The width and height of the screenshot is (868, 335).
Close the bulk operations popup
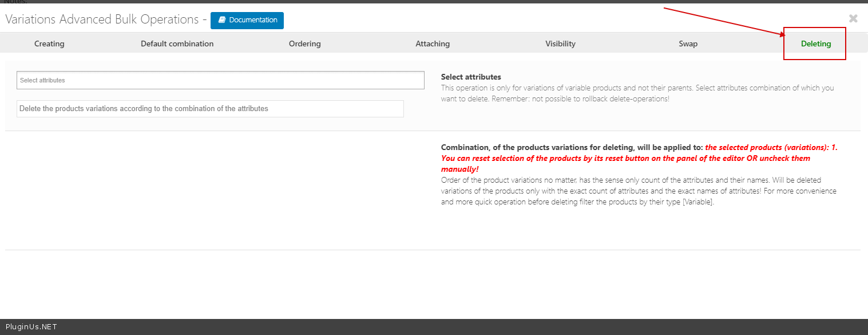853,19
